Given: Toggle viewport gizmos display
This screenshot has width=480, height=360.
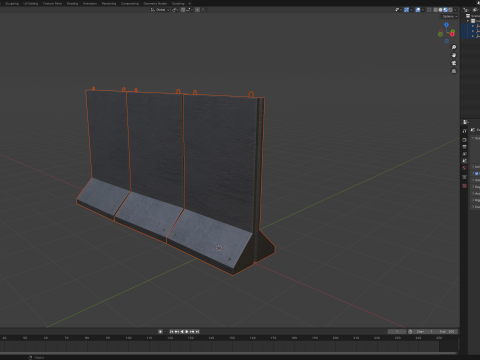Looking at the screenshot, I should (x=406, y=10).
